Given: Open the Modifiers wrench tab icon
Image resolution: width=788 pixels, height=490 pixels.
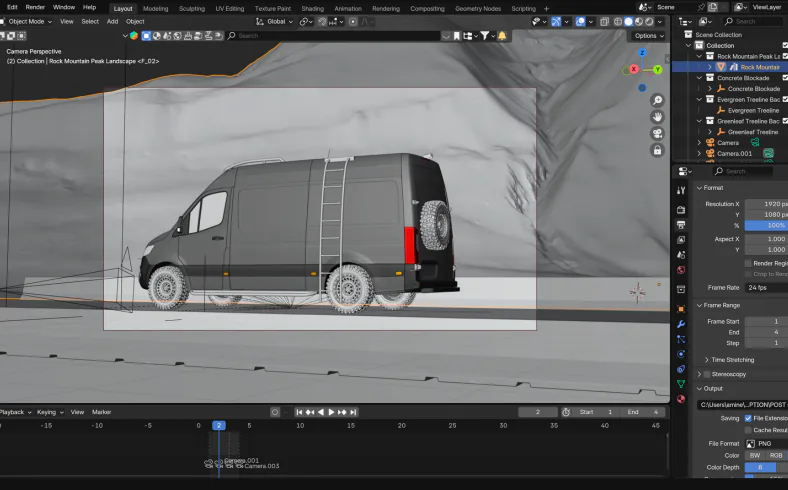Looking at the screenshot, I should (681, 324).
